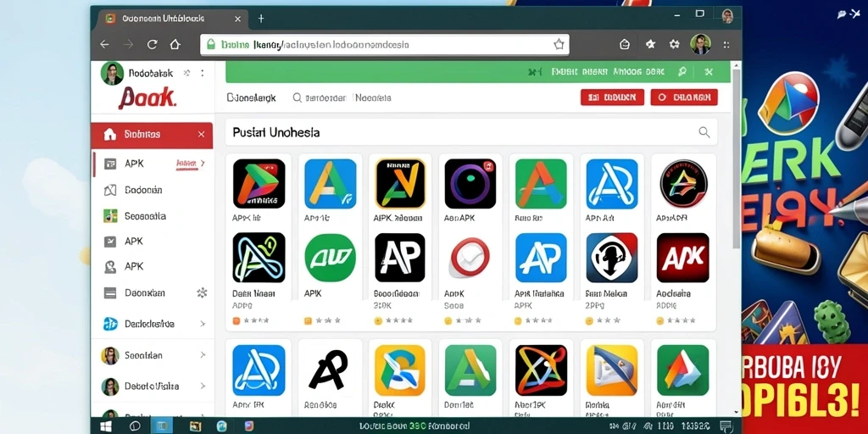Open the orange A on green tile app
Screen dimensions: 868x434
pyautogui.click(x=541, y=183)
